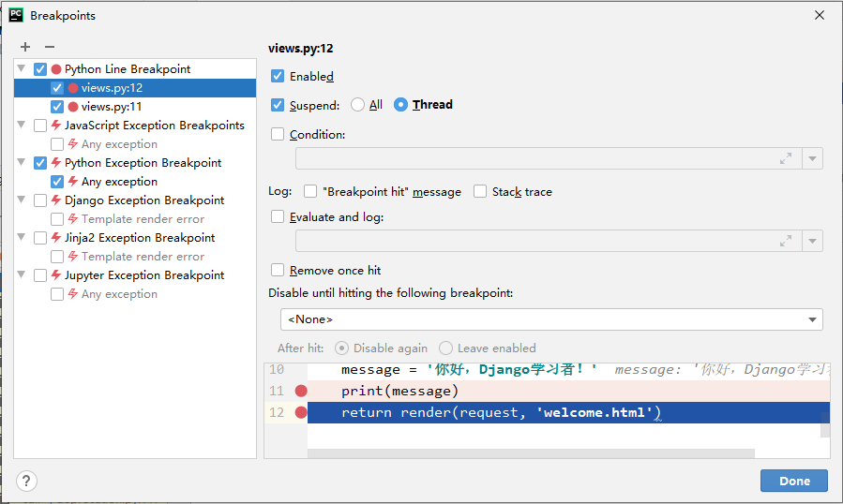Click the plus icon to add breakpoint

pyautogui.click(x=25, y=47)
